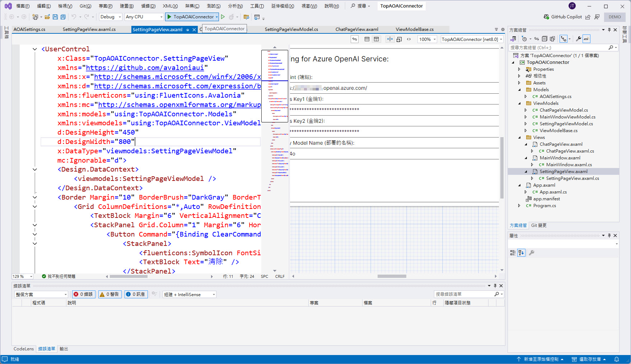Click Sync with Active Document in Solution Explorer
Screen dimensions: 631x364
click(537, 39)
